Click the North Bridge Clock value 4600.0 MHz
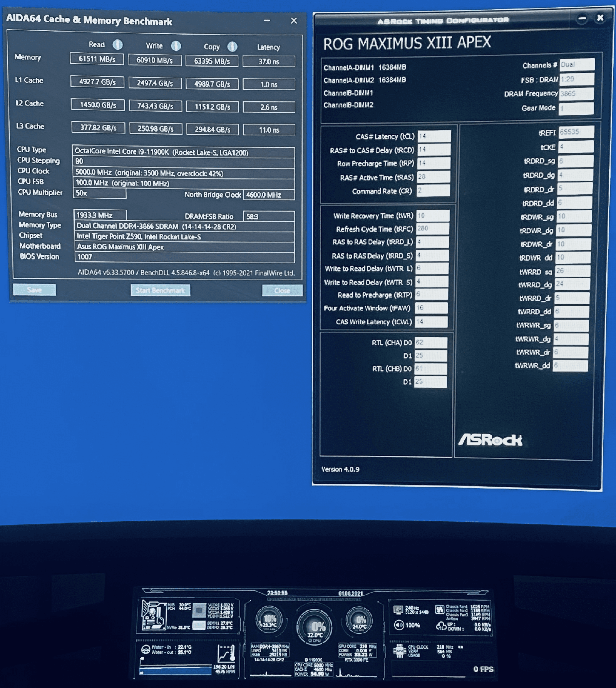This screenshot has height=688, width=616. (x=269, y=195)
